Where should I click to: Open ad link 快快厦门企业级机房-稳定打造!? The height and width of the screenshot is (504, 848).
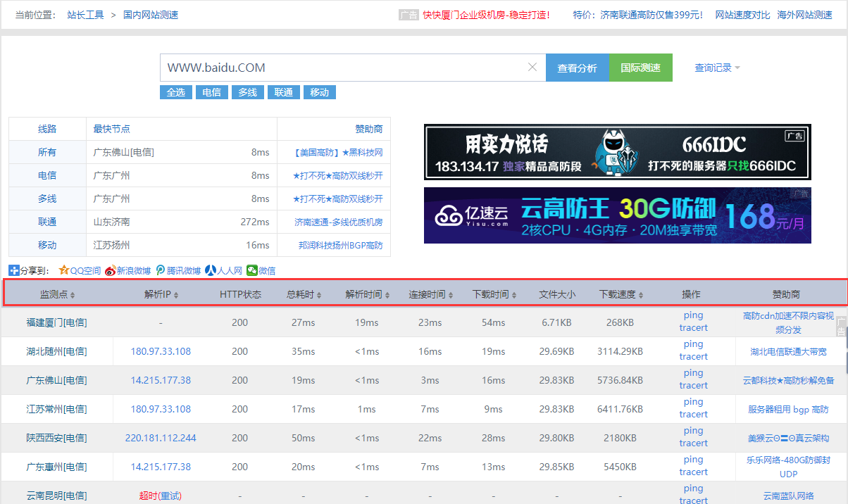pyautogui.click(x=486, y=15)
